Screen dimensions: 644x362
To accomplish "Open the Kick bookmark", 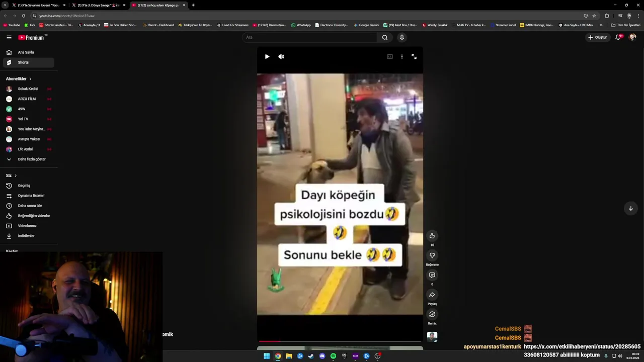I will pos(30,25).
